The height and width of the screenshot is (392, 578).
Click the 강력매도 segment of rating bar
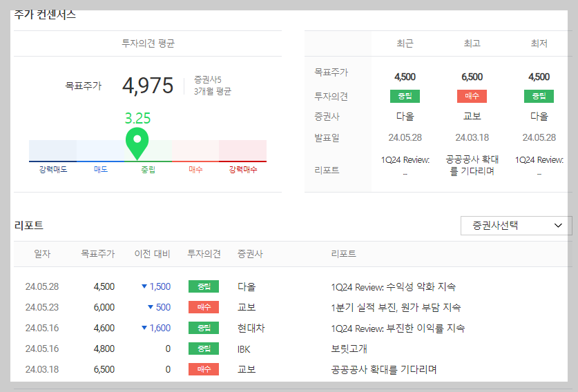[x=52, y=150]
